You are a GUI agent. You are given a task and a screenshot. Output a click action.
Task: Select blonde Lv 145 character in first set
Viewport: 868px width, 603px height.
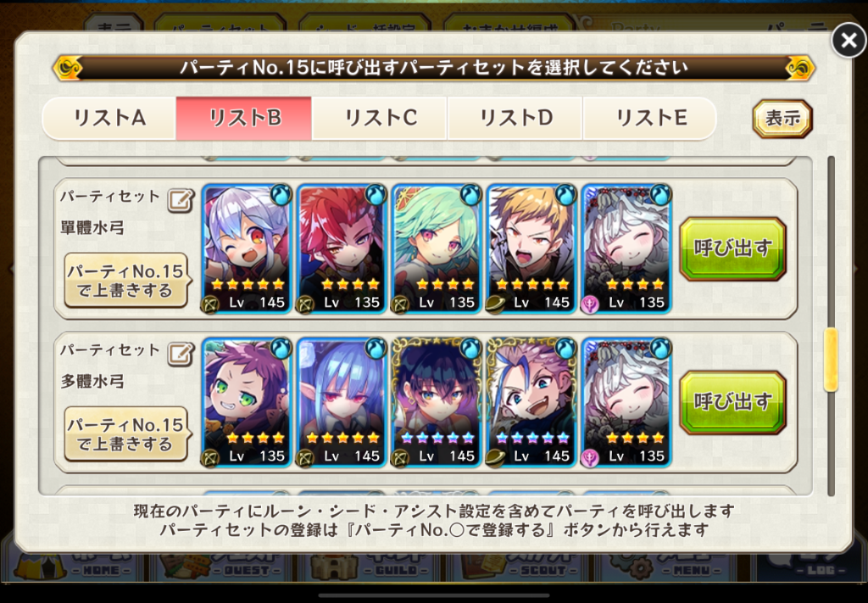pos(531,249)
